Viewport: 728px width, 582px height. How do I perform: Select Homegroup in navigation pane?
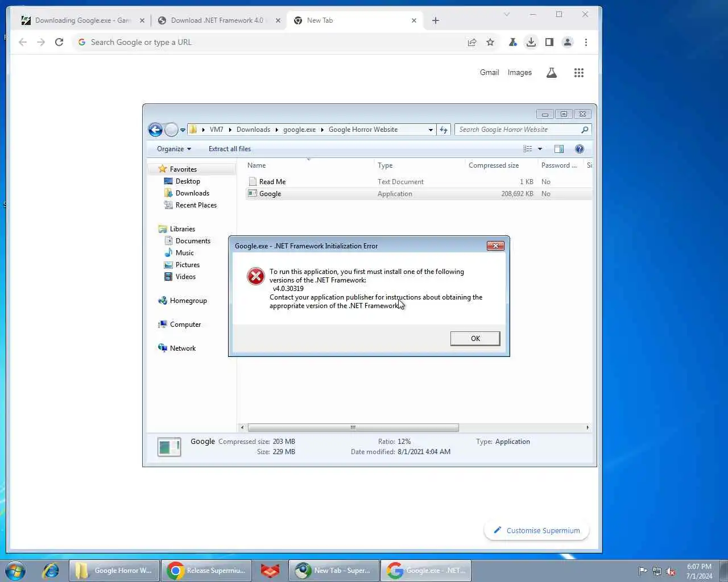[188, 301]
